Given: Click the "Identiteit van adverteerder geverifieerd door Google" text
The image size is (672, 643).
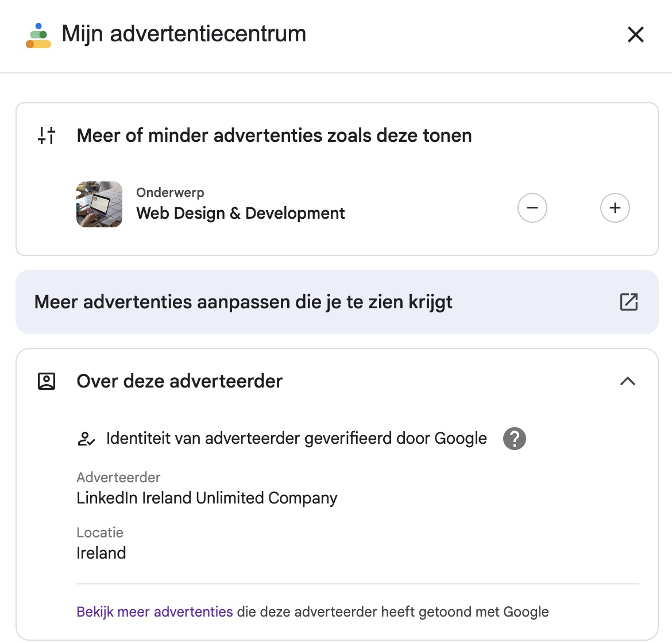Looking at the screenshot, I should click(x=296, y=439).
